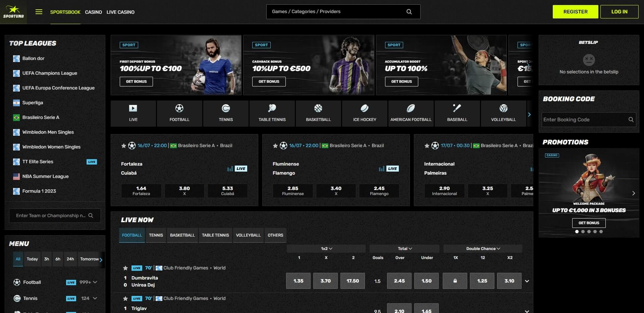This screenshot has width=644, height=313.
Task: Open the LIVE streaming section icon
Action: pos(133,113)
